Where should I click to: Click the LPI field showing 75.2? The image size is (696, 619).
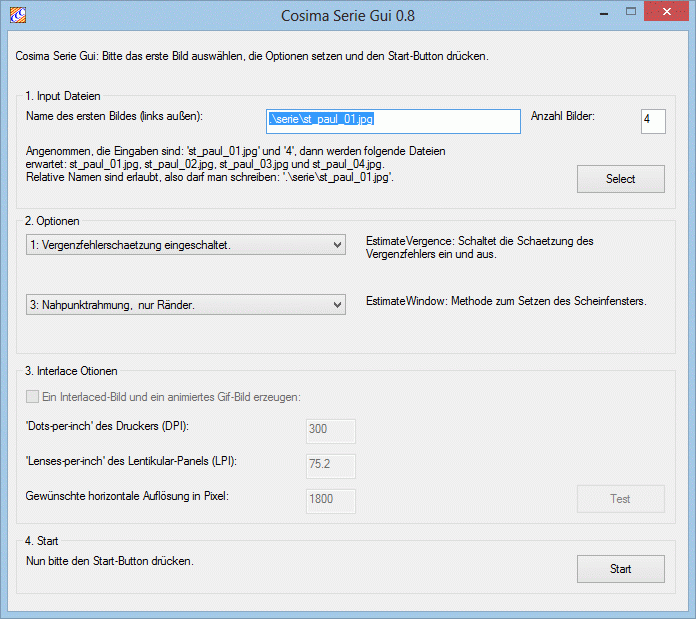330,465
